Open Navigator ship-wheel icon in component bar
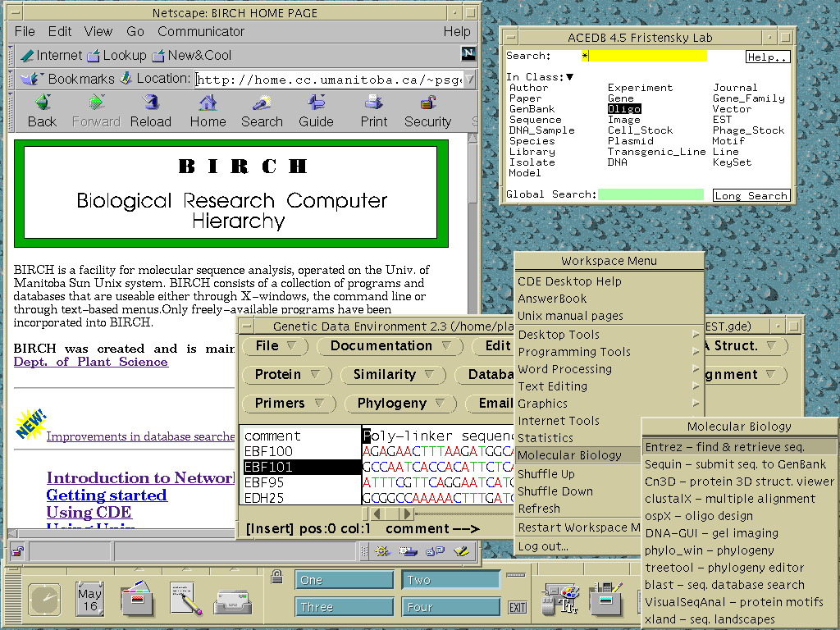The image size is (840, 630). coord(382,550)
